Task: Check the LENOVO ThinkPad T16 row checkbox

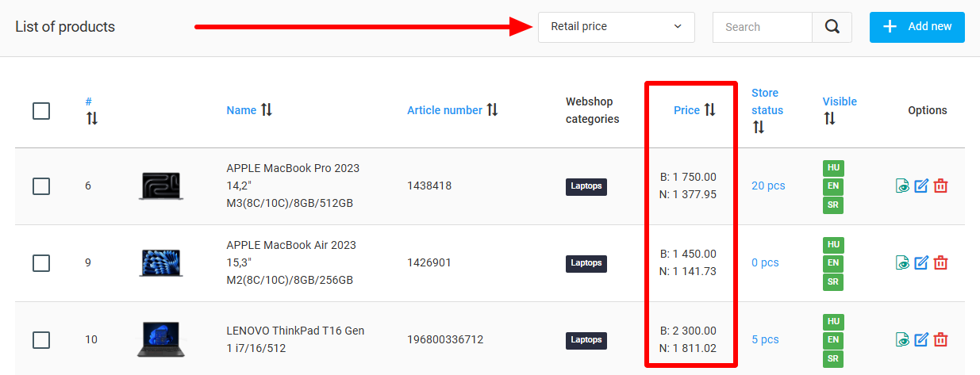Action: [41, 339]
